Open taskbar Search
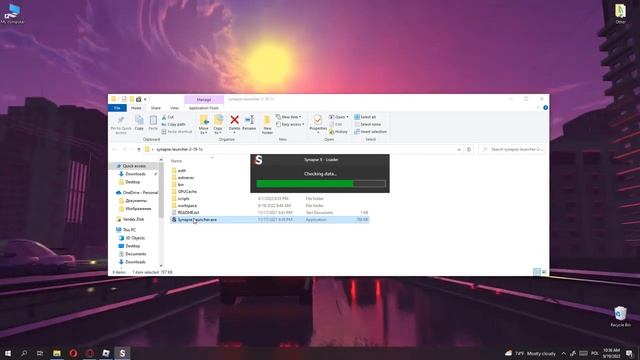The height and width of the screenshot is (360, 640). (x=24, y=353)
